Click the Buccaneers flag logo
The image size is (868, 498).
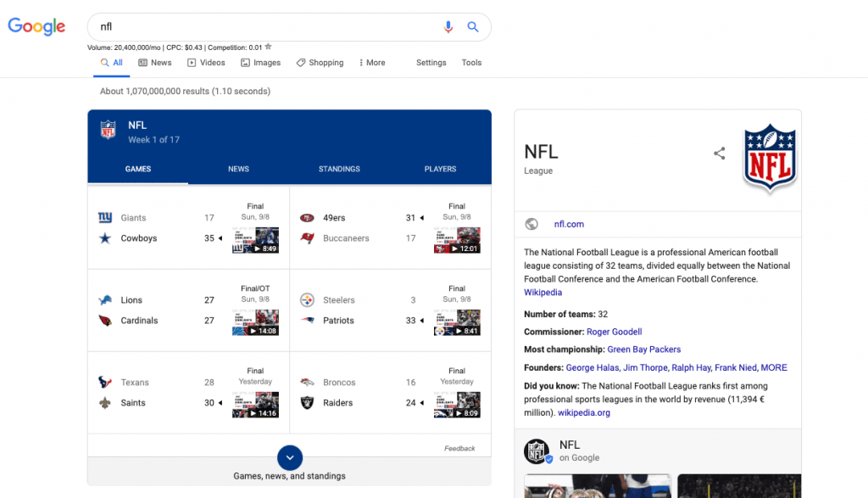click(x=307, y=238)
